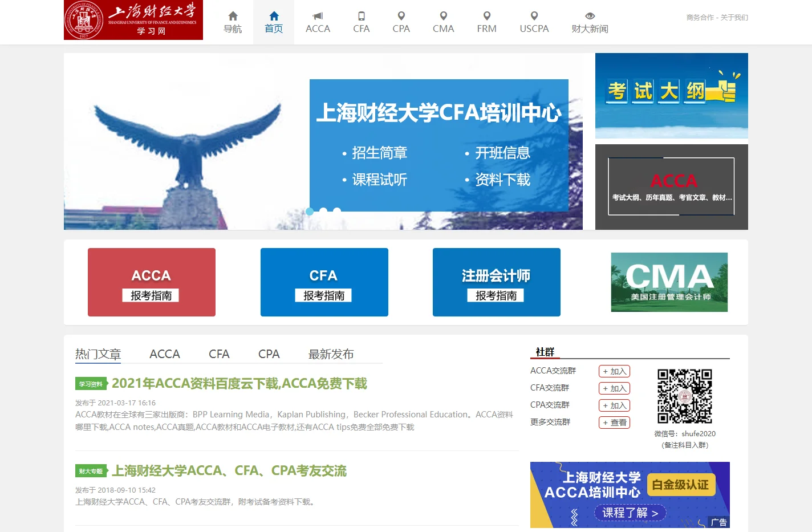Open the CPA nav label in header
The image size is (812, 532).
(x=401, y=29)
